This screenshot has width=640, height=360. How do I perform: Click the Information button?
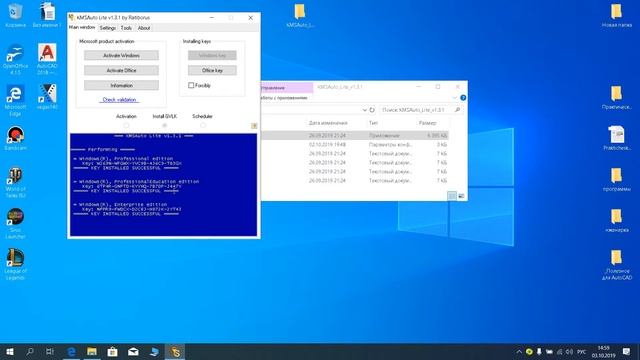point(121,85)
